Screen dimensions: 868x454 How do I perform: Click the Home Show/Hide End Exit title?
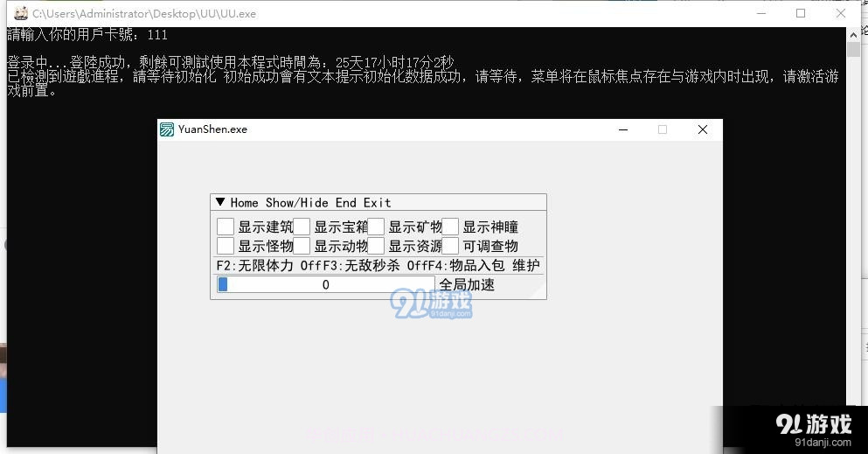[310, 203]
